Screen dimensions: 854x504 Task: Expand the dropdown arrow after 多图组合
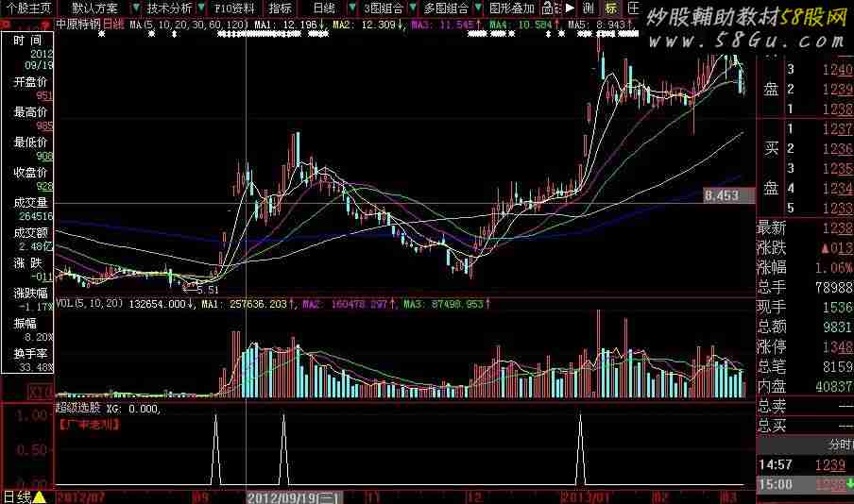coord(478,8)
